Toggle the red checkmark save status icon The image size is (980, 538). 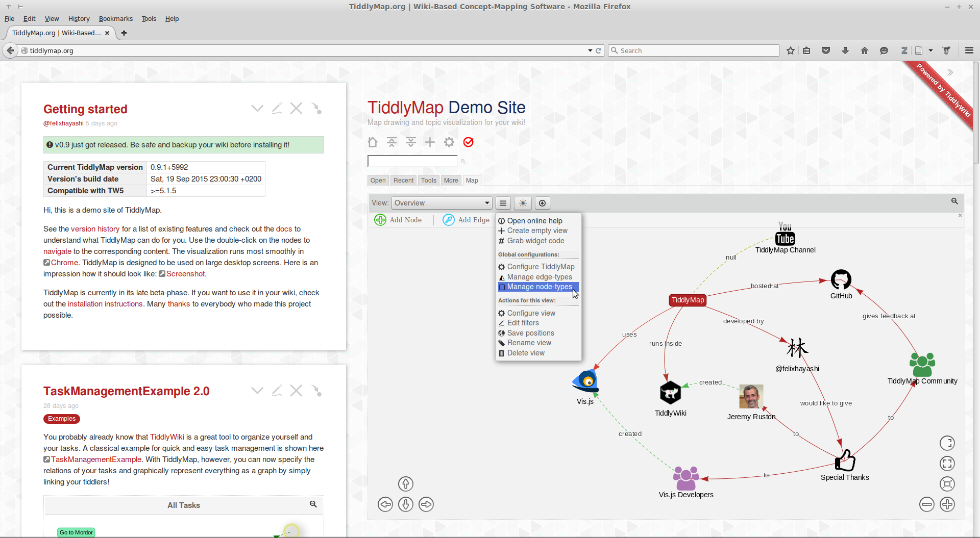pos(468,142)
